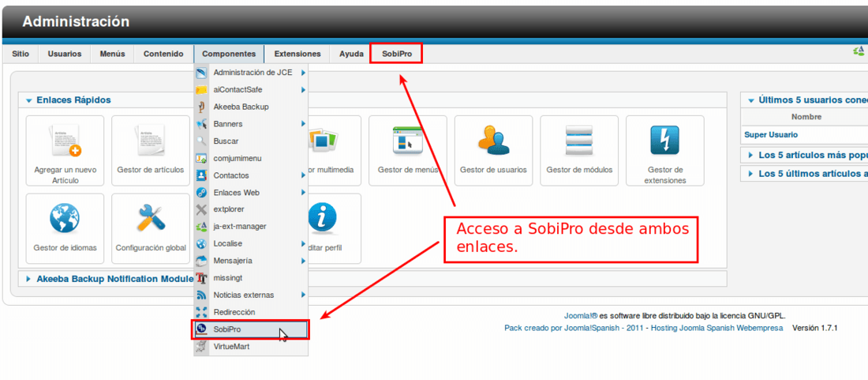The width and height of the screenshot is (868, 380).
Task: Click the Buscar magnifier icon
Action: coord(201,141)
